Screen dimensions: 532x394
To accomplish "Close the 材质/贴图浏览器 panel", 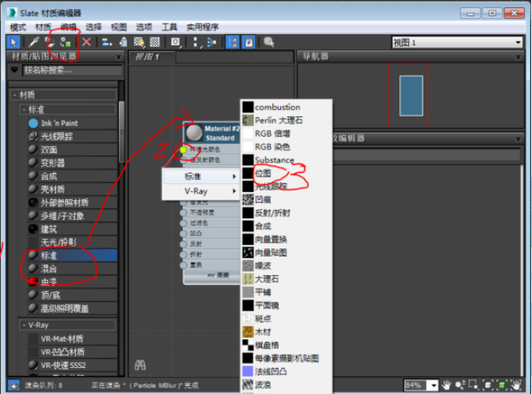I will point(118,57).
